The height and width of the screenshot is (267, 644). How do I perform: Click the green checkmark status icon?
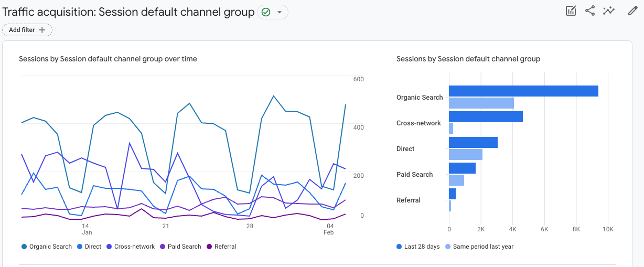tap(266, 12)
